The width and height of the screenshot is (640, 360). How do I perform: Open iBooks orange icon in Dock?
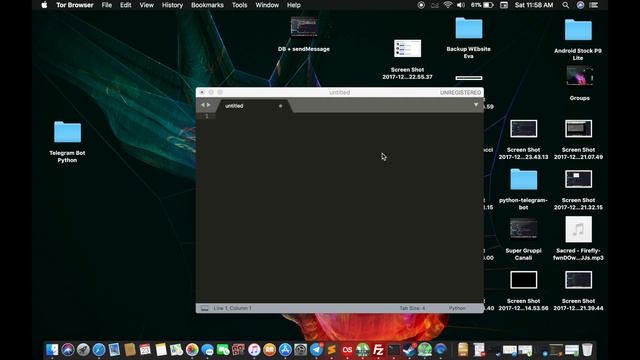pyautogui.click(x=269, y=350)
